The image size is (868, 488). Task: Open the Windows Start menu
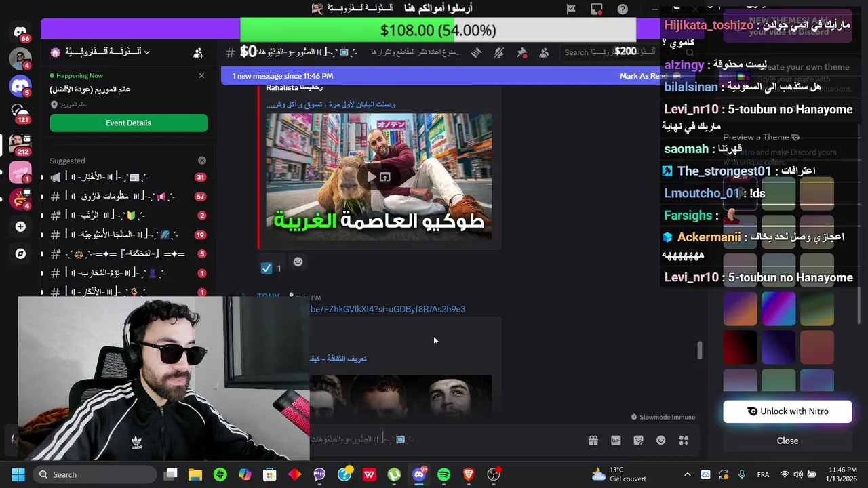(18, 474)
